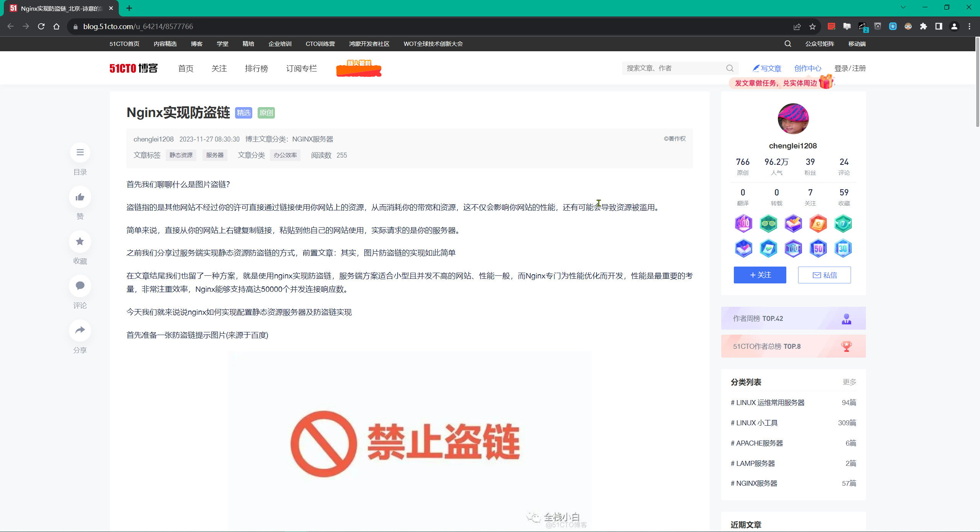980x532 pixels.
Task: Click the 发文章做任务，兑实体周边 banner
Action: [x=782, y=83]
